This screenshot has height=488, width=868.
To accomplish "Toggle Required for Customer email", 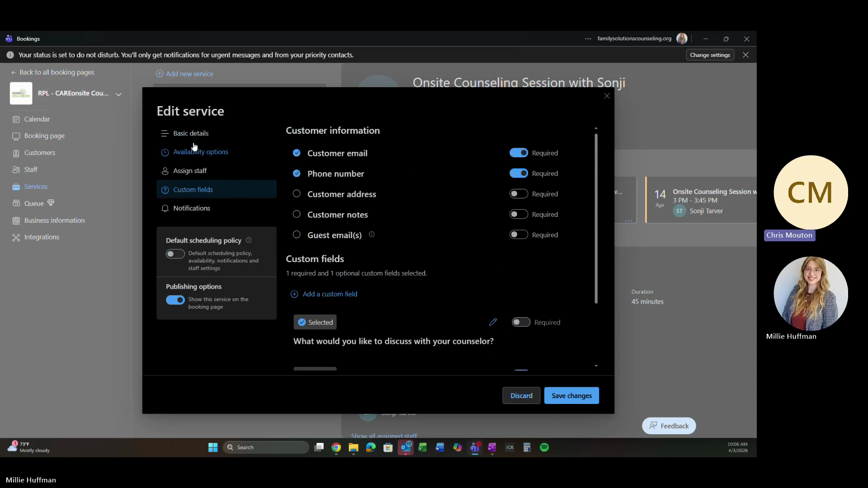I will pyautogui.click(x=519, y=153).
